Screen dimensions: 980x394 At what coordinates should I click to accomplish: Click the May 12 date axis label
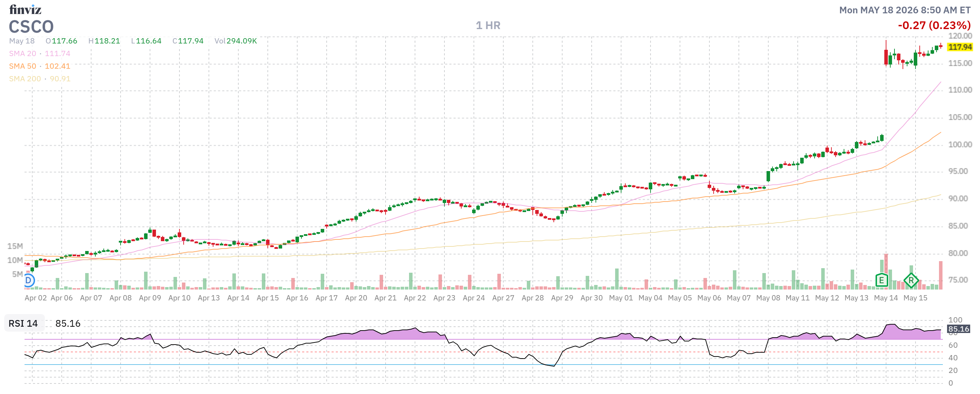(827, 298)
